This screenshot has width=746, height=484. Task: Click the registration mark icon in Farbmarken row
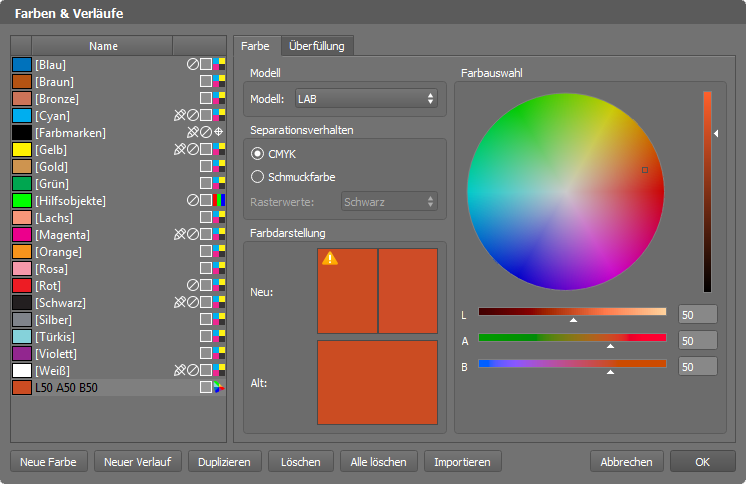218,132
